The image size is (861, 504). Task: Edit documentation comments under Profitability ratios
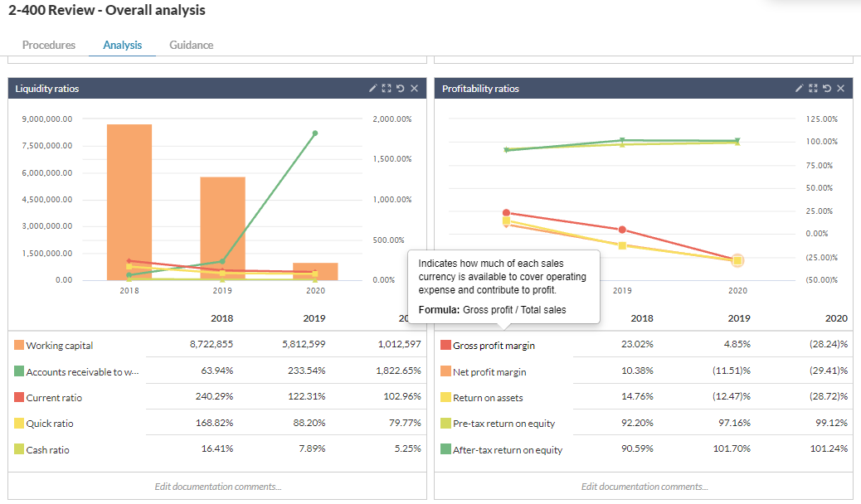click(x=644, y=487)
